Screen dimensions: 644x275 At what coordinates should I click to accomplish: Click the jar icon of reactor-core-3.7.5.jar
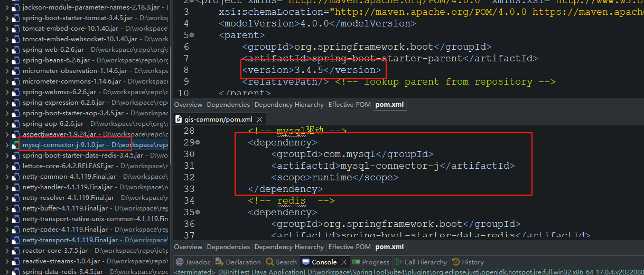pos(15,251)
